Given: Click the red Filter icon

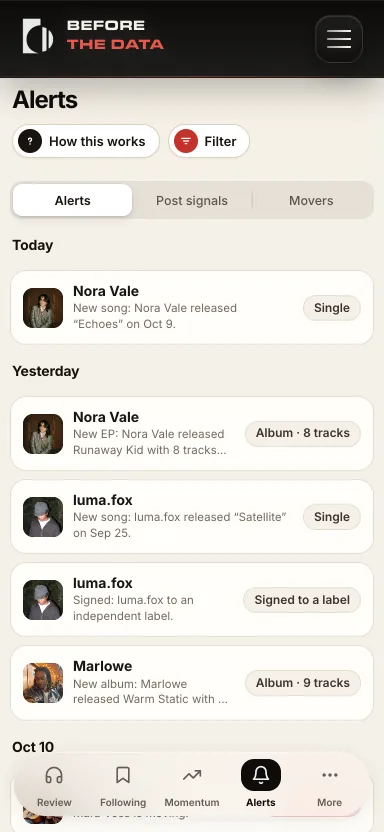Looking at the screenshot, I should pos(186,141).
